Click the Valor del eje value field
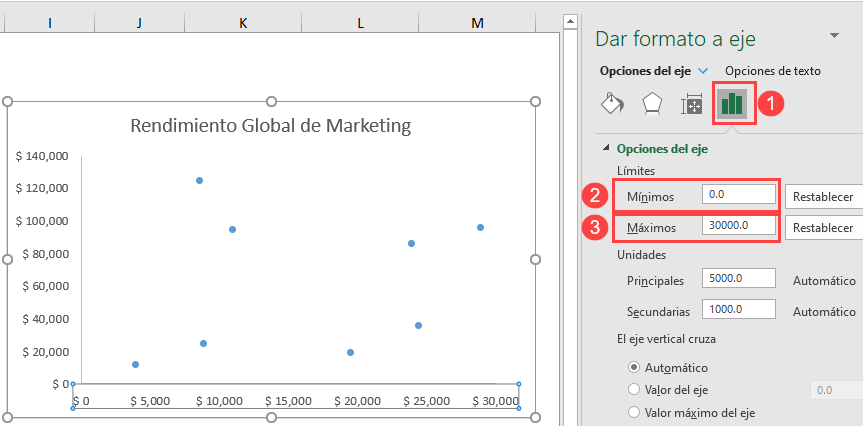Viewport: 863px width, 426px height. (837, 390)
